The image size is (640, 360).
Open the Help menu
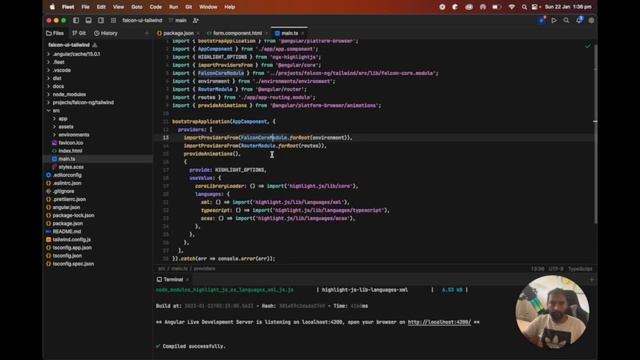(x=230, y=7)
